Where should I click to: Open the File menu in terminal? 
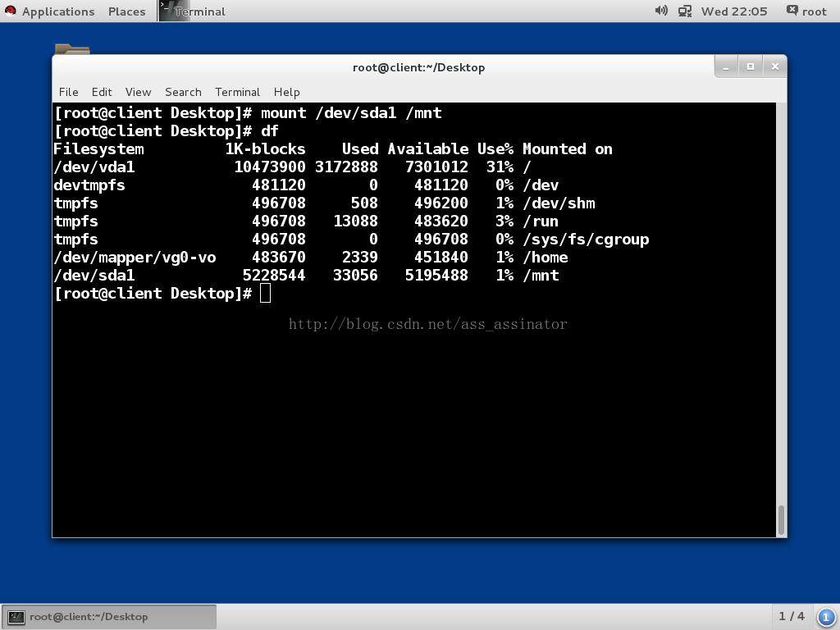[x=68, y=92]
